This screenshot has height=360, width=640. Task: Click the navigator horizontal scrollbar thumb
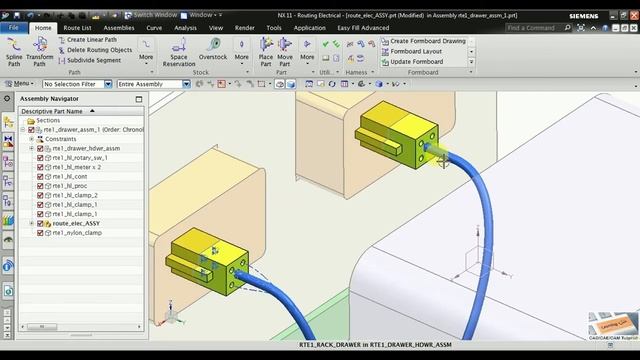42,327
